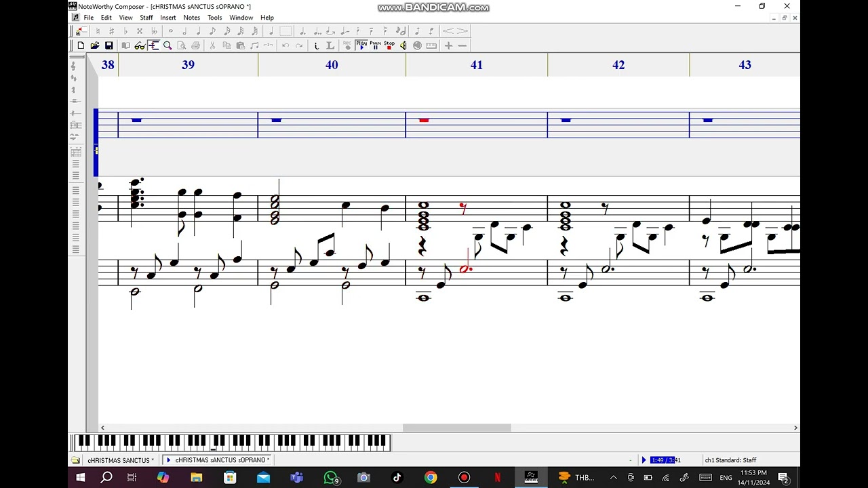The image size is (868, 488).
Task: Paste with the clipboard toolbar icon
Action: tap(240, 45)
